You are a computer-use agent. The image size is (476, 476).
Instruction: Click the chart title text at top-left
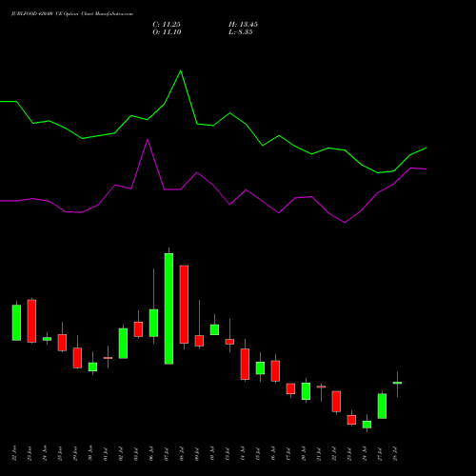tap(72, 14)
